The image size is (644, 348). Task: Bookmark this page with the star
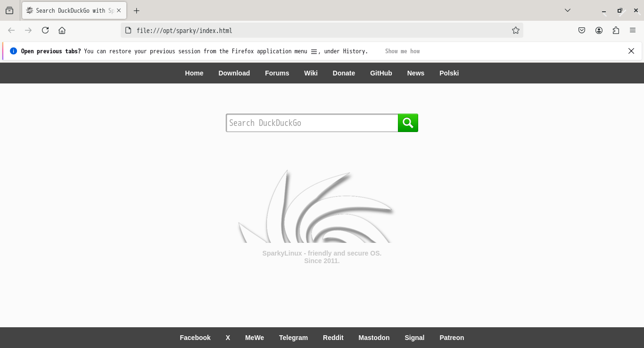click(x=516, y=31)
